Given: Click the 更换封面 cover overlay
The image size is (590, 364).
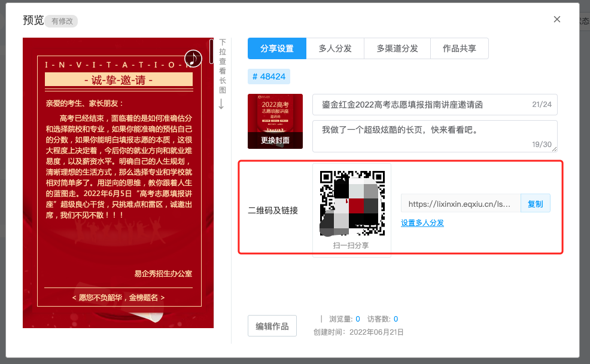Looking at the screenshot, I should (x=275, y=140).
